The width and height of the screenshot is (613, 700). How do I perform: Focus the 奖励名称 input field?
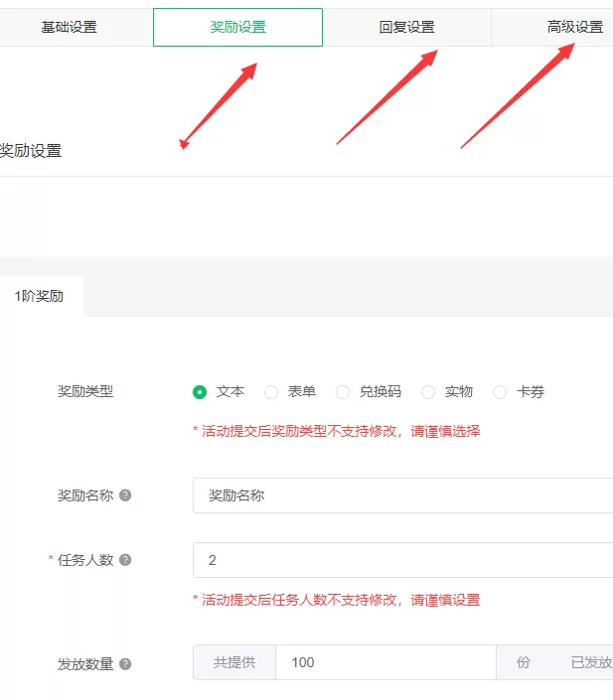pos(403,495)
